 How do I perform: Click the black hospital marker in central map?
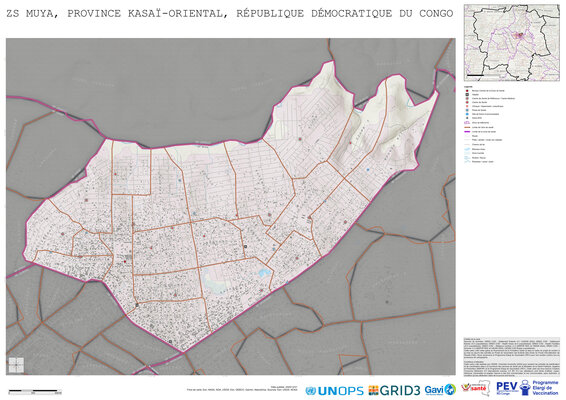245,246
